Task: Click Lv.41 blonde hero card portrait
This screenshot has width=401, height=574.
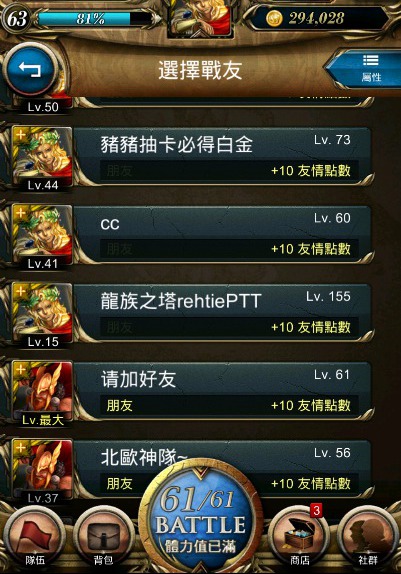Action: 42,236
